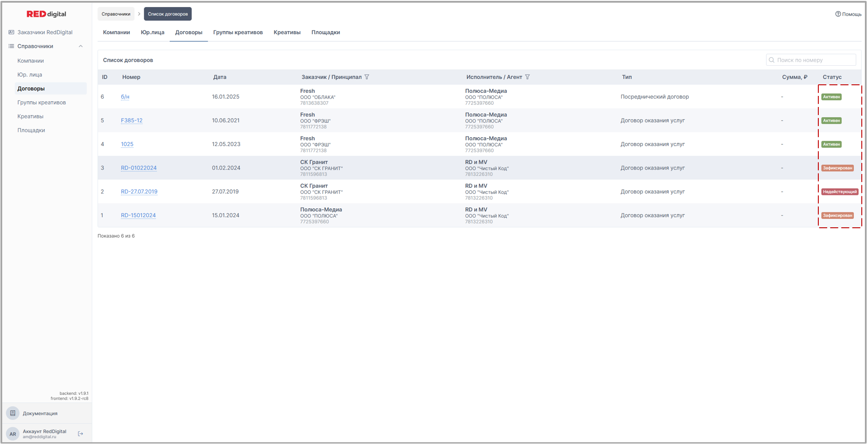
Task: Click backend: v1.9.1 version text
Action: pos(74,393)
